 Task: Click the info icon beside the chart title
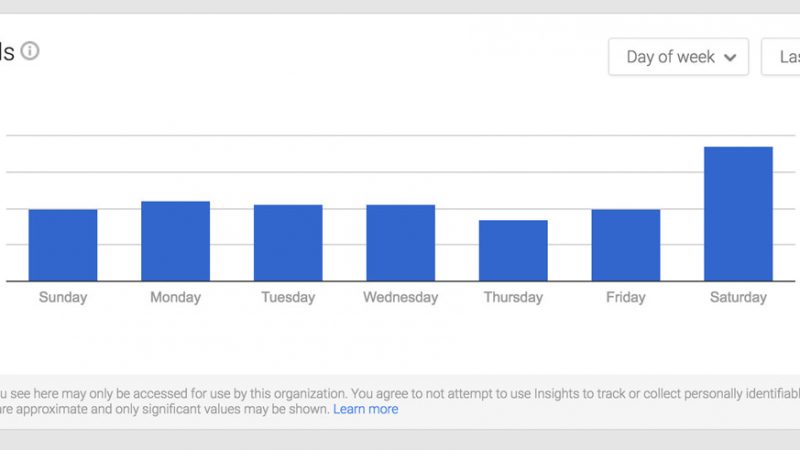click(x=30, y=51)
